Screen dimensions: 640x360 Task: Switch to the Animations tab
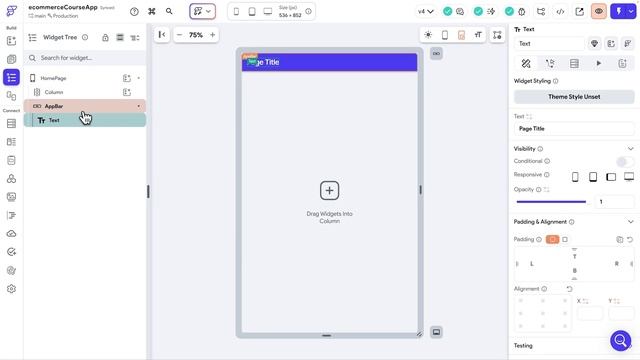598,64
